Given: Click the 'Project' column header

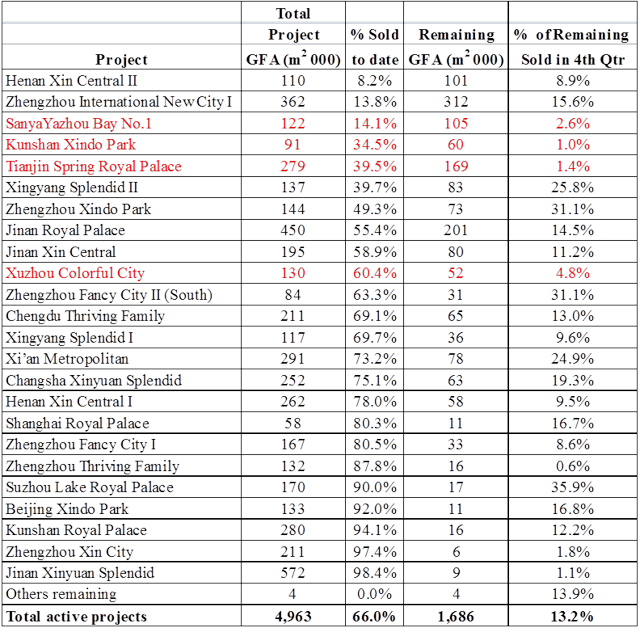Looking at the screenshot, I should (x=121, y=60).
